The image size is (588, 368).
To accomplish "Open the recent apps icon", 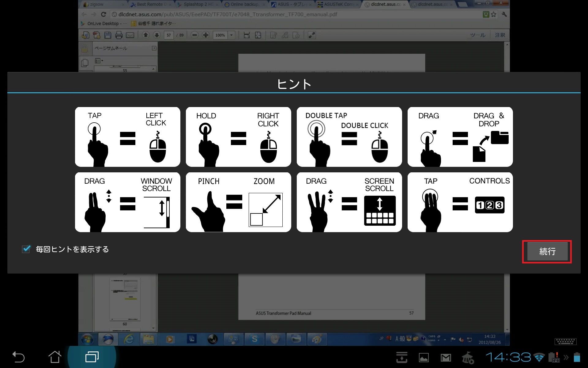I will (x=92, y=357).
